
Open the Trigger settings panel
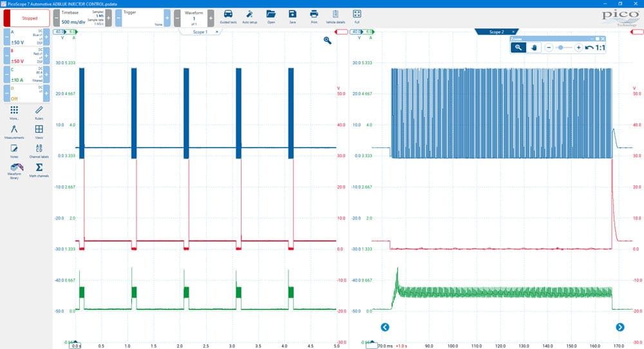coord(143,18)
